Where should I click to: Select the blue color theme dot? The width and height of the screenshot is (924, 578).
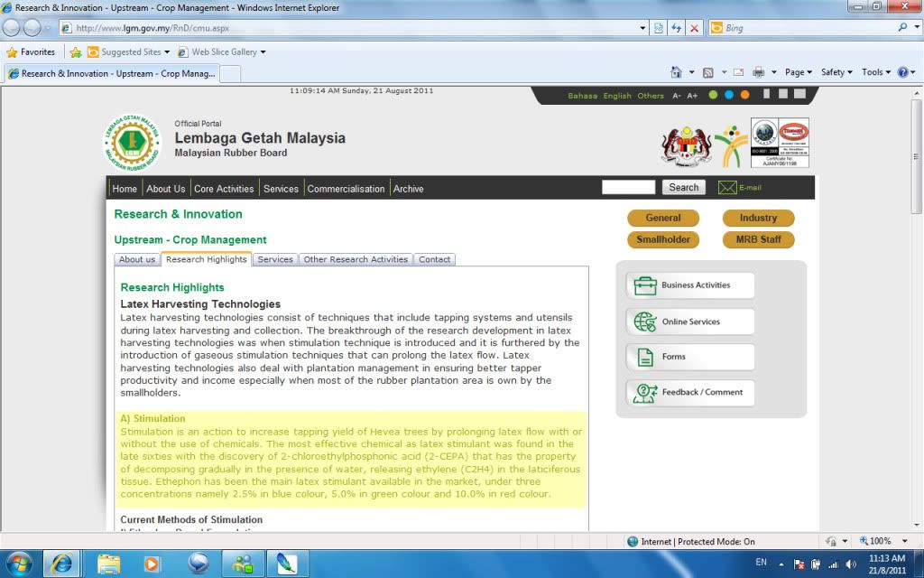729,95
